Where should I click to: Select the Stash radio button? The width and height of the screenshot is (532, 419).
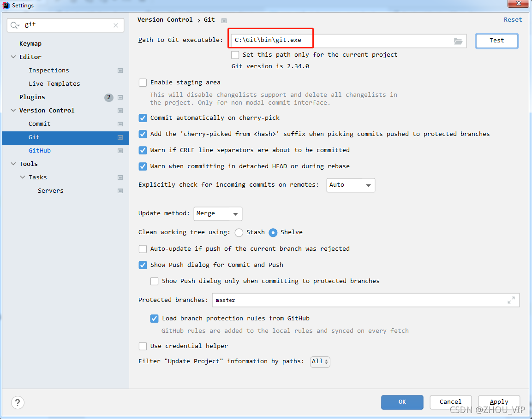pos(239,233)
